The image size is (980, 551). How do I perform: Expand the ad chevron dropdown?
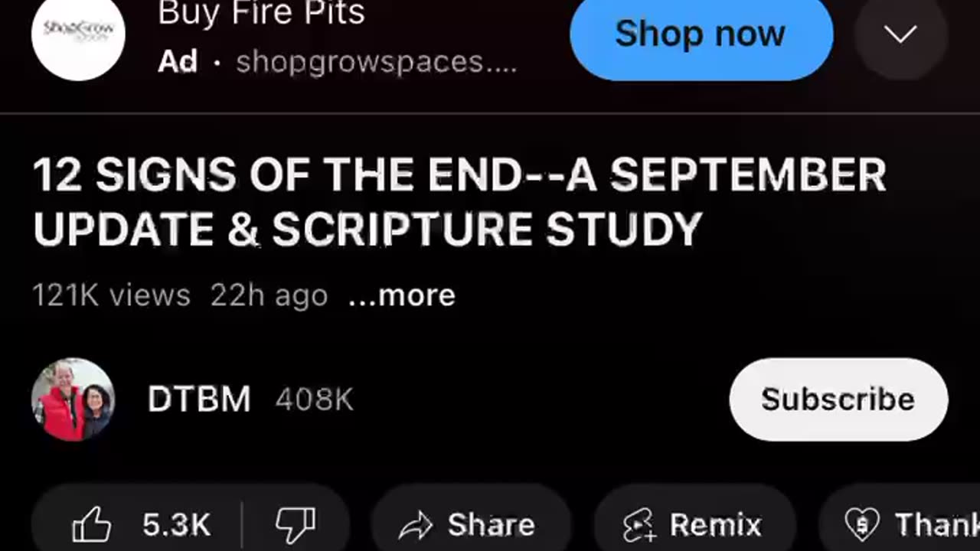(x=900, y=34)
